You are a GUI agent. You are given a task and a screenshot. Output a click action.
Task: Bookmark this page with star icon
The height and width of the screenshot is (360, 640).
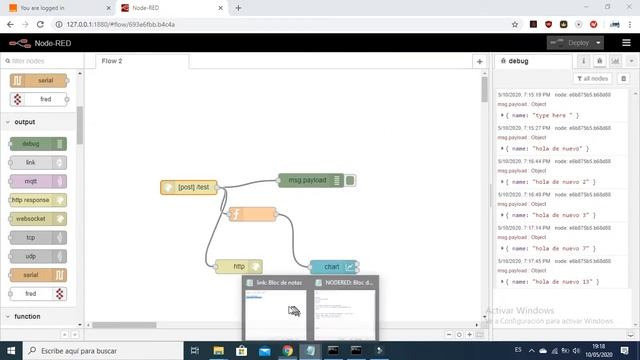[515, 24]
